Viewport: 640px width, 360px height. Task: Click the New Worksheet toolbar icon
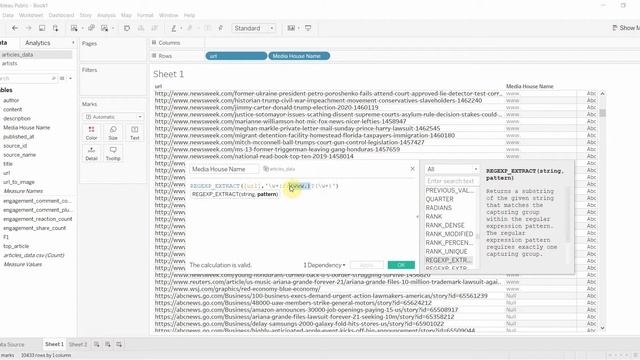click(x=74, y=28)
